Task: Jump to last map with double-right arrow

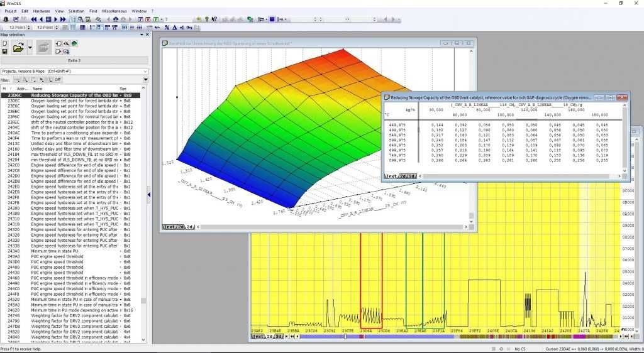Action: 63,19
